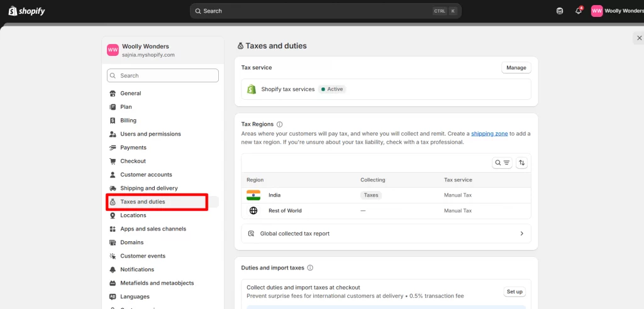The width and height of the screenshot is (644, 309).
Task: Click the Metafields and metaobjects icon
Action: pyautogui.click(x=113, y=283)
